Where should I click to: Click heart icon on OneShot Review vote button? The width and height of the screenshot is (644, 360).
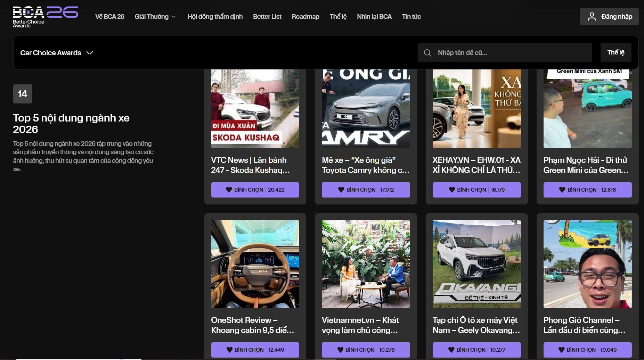coord(229,350)
